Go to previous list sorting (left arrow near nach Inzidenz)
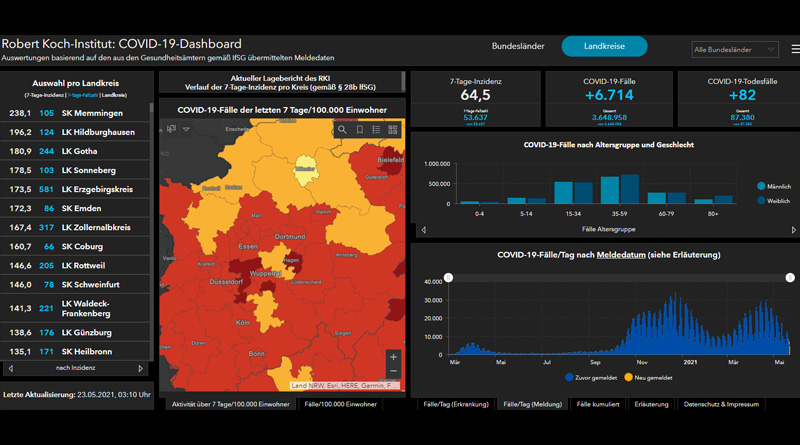 (11, 368)
